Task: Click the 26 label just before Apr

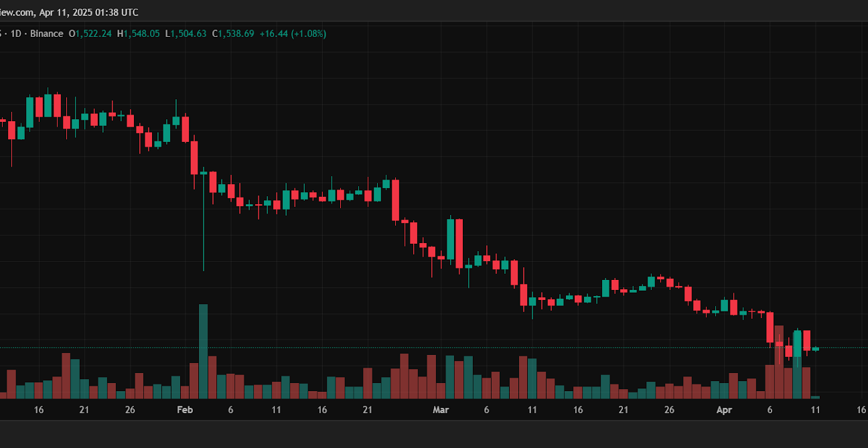Action: (668, 410)
